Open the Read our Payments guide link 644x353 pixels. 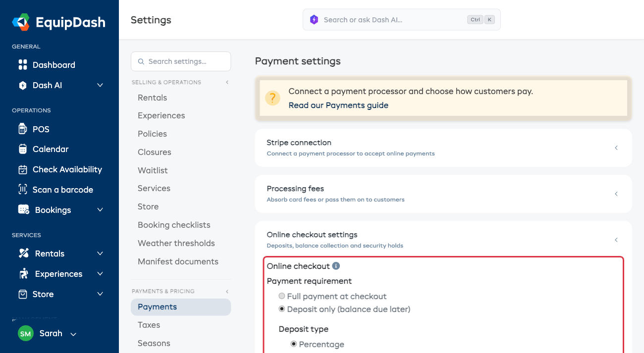point(338,105)
